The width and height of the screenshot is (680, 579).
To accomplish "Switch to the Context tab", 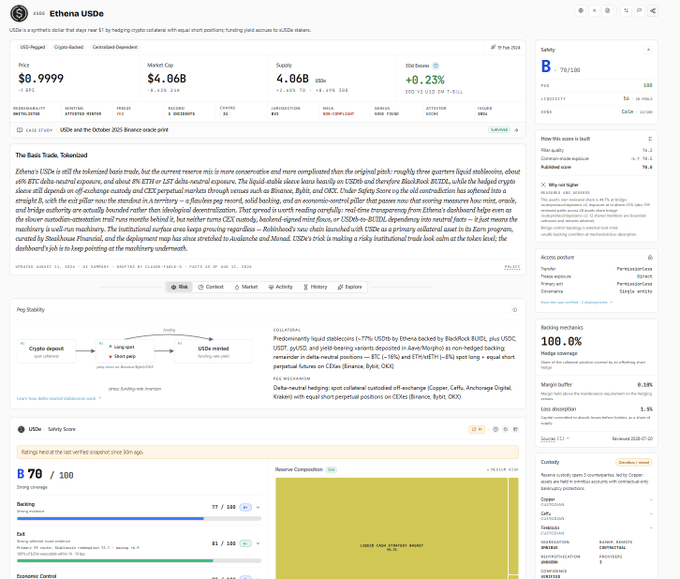I will click(x=211, y=287).
